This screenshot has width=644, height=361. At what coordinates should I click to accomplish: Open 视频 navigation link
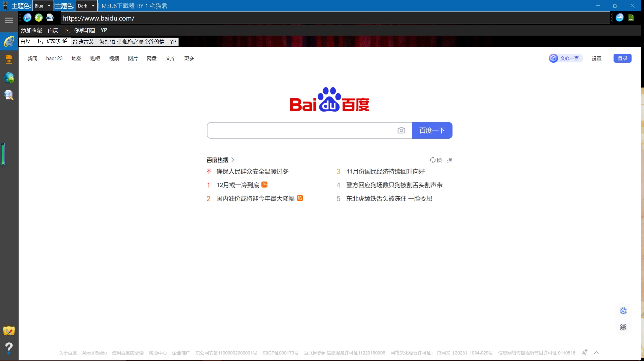[114, 58]
